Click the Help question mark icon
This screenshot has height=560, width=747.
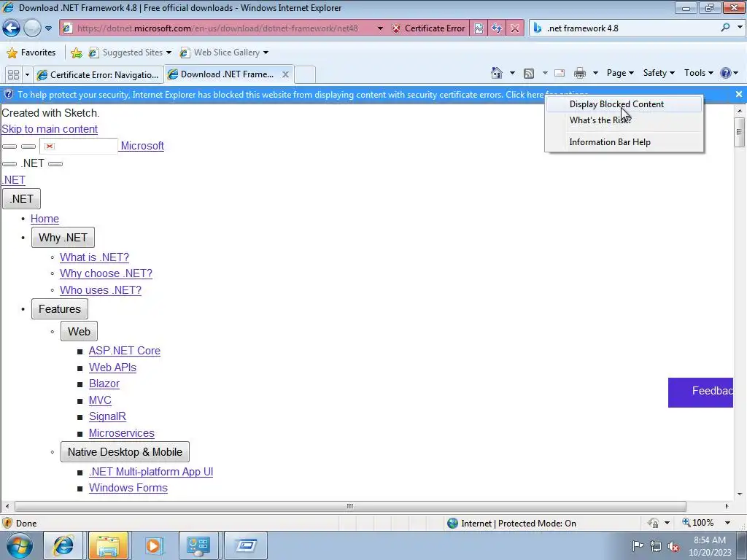pyautogui.click(x=726, y=73)
